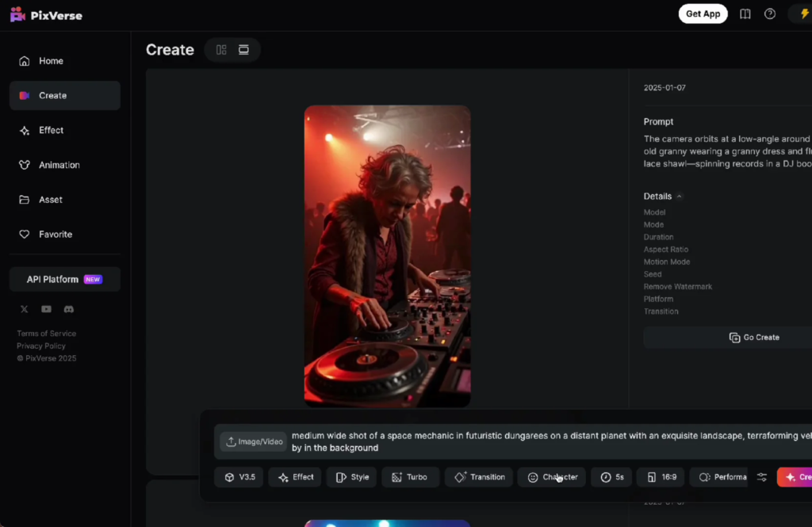The height and width of the screenshot is (527, 812).
Task: Visit the PixVerse YouTube channel icon
Action: point(46,309)
